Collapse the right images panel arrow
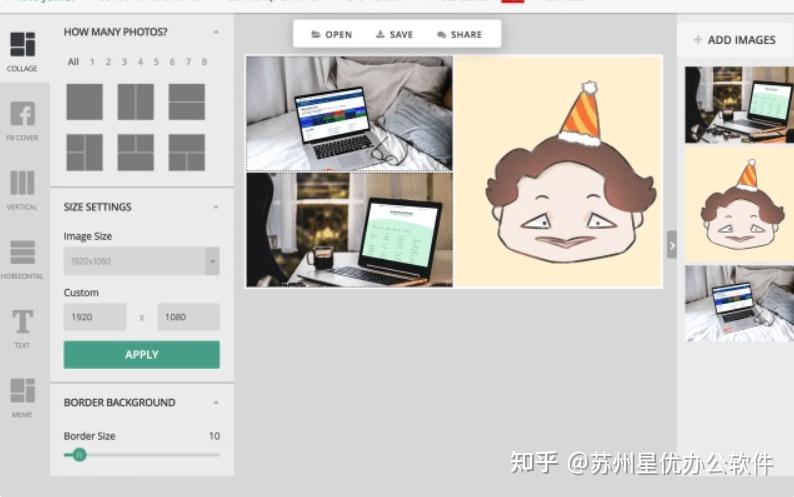The width and height of the screenshot is (794, 497). pyautogui.click(x=672, y=245)
